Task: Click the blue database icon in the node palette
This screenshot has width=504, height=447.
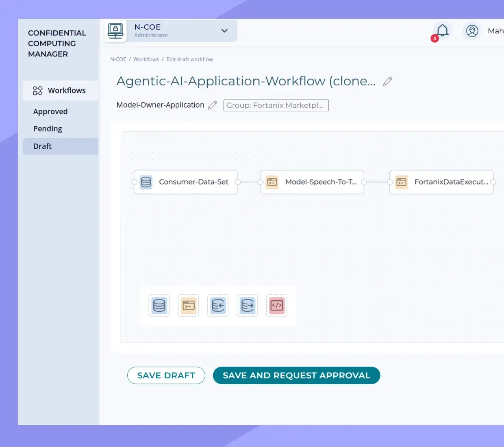Action: click(x=159, y=306)
